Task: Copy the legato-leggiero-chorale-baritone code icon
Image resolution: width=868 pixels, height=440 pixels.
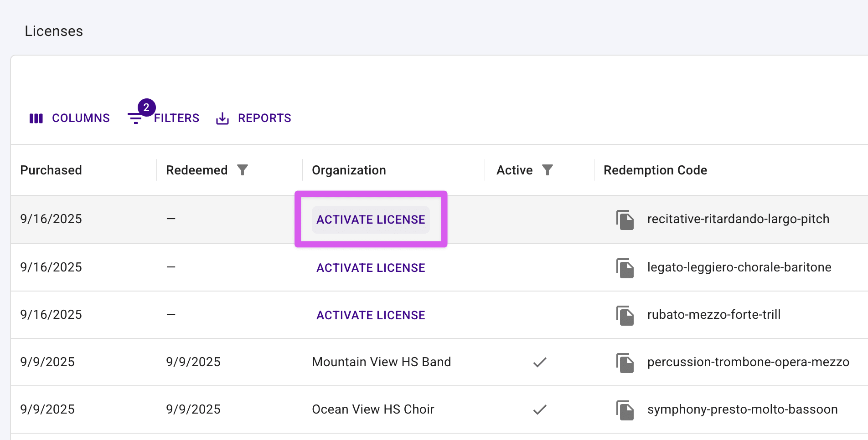Action: click(x=625, y=268)
